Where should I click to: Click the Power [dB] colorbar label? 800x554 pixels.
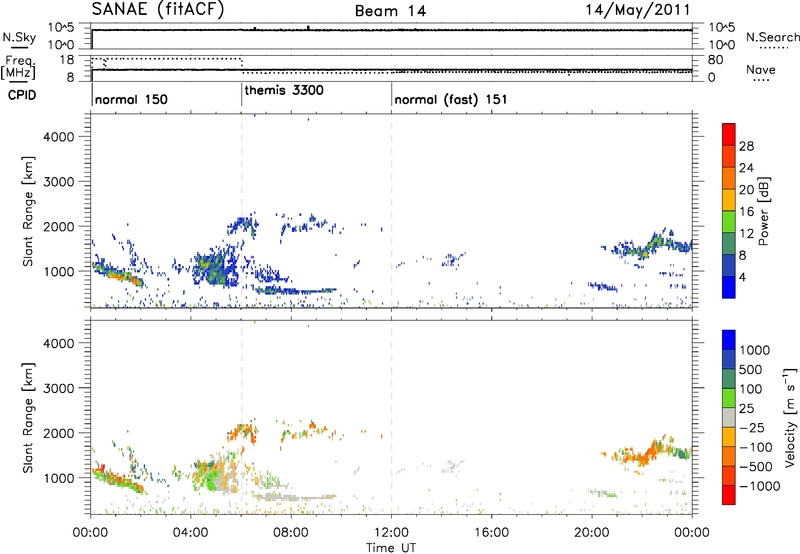pyautogui.click(x=763, y=211)
